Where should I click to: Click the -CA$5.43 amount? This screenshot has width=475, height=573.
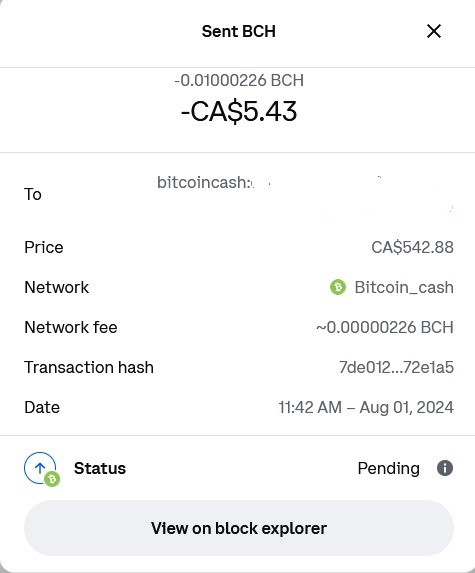(239, 111)
